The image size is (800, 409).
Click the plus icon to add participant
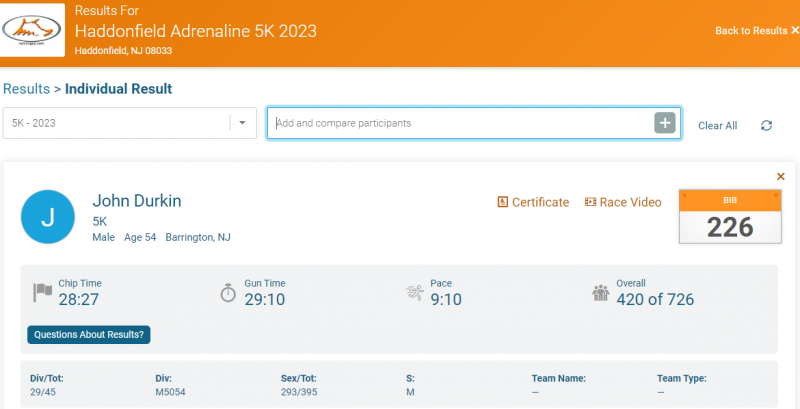pyautogui.click(x=665, y=123)
